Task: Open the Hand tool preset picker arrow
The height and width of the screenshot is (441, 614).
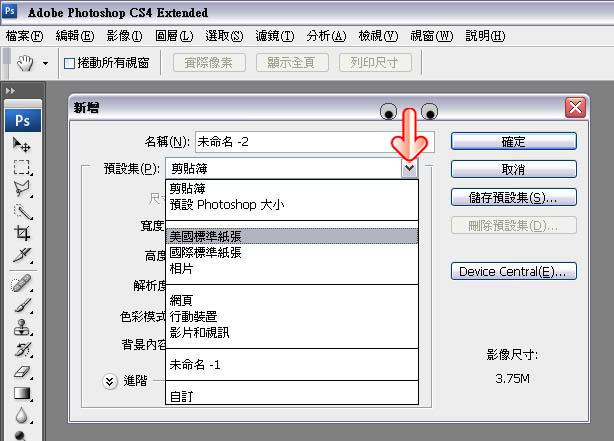Action: click(45, 63)
